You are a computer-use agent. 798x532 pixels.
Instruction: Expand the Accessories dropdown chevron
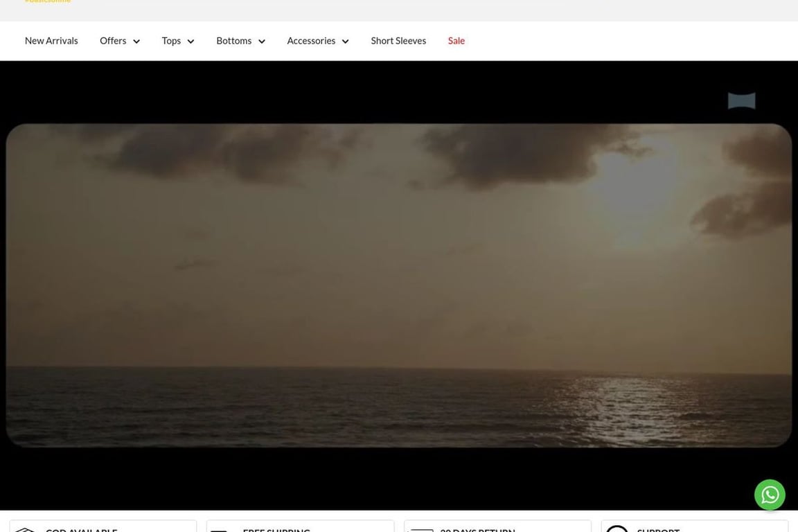(346, 42)
